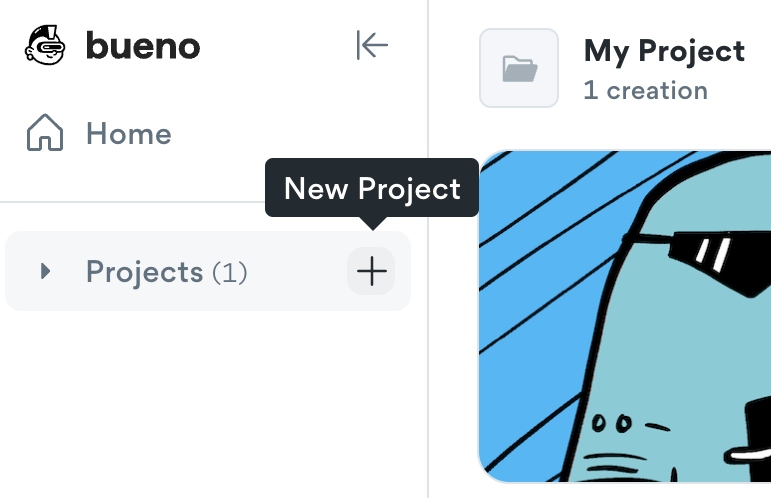Select the Projects label in sidebar

(x=144, y=271)
